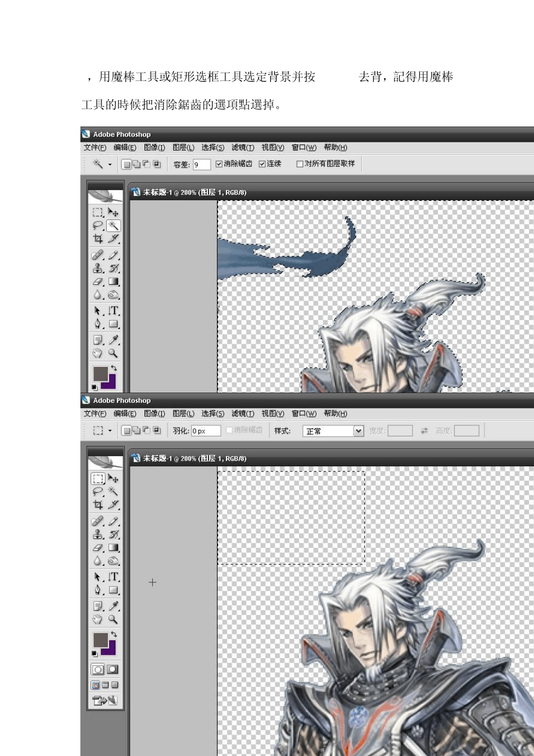Select Slice tool in upper window toolbox
This screenshot has height=756, width=534.
pyautogui.click(x=114, y=240)
